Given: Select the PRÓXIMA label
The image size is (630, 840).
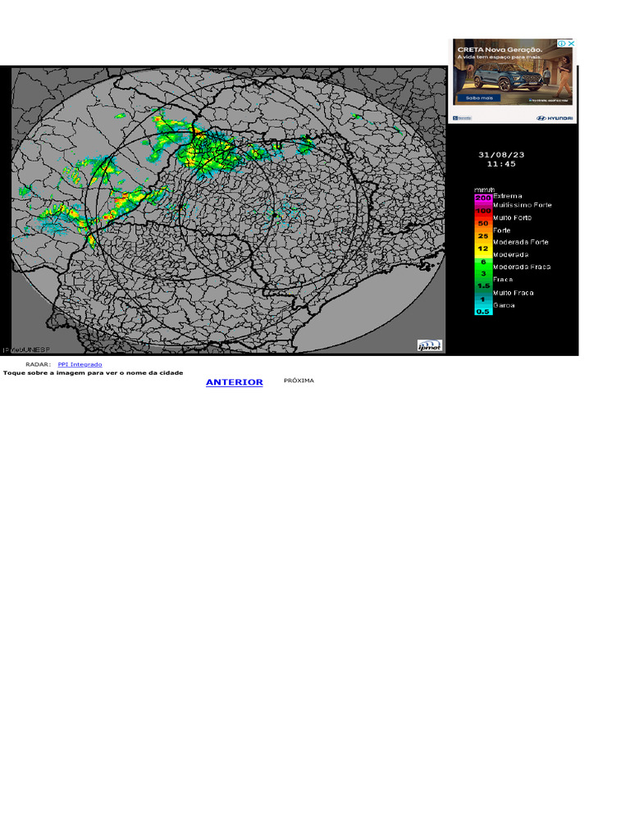Looking at the screenshot, I should [299, 381].
